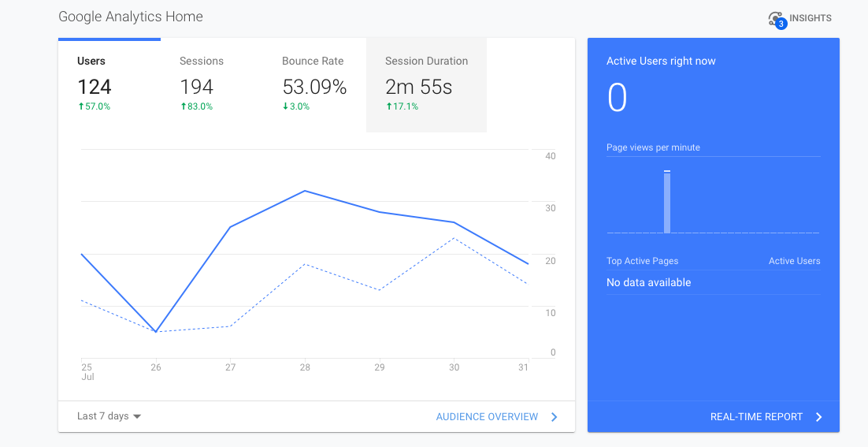Open the Audience Overview link

pos(487,417)
